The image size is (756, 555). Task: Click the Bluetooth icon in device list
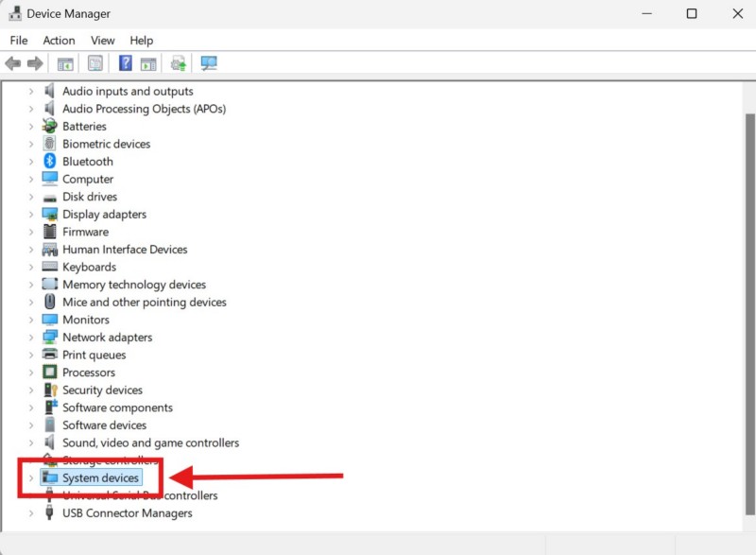[x=50, y=162]
